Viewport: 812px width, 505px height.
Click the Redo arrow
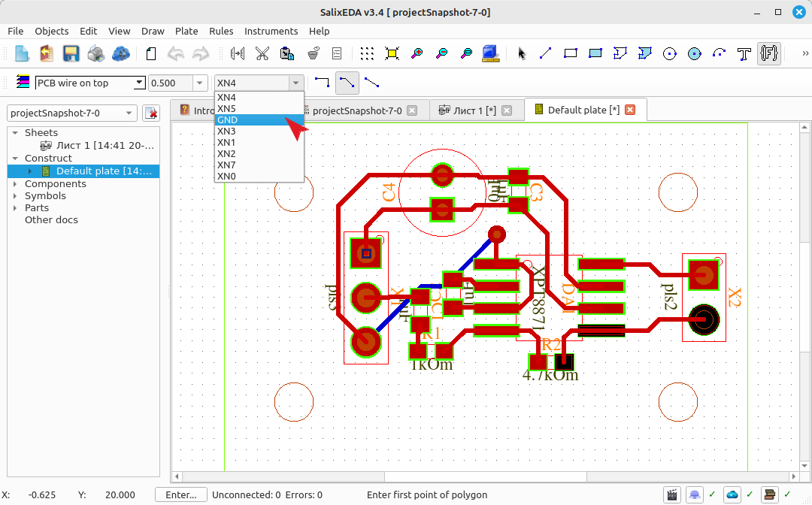pyautogui.click(x=201, y=53)
